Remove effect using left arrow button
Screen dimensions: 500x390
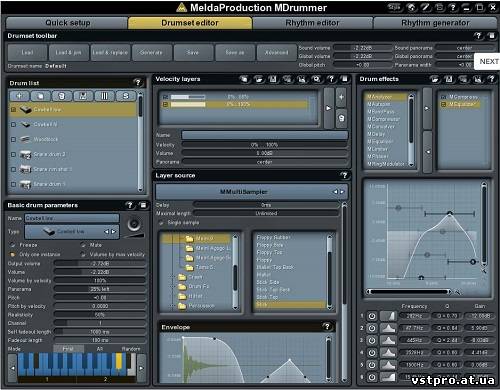tap(427, 152)
